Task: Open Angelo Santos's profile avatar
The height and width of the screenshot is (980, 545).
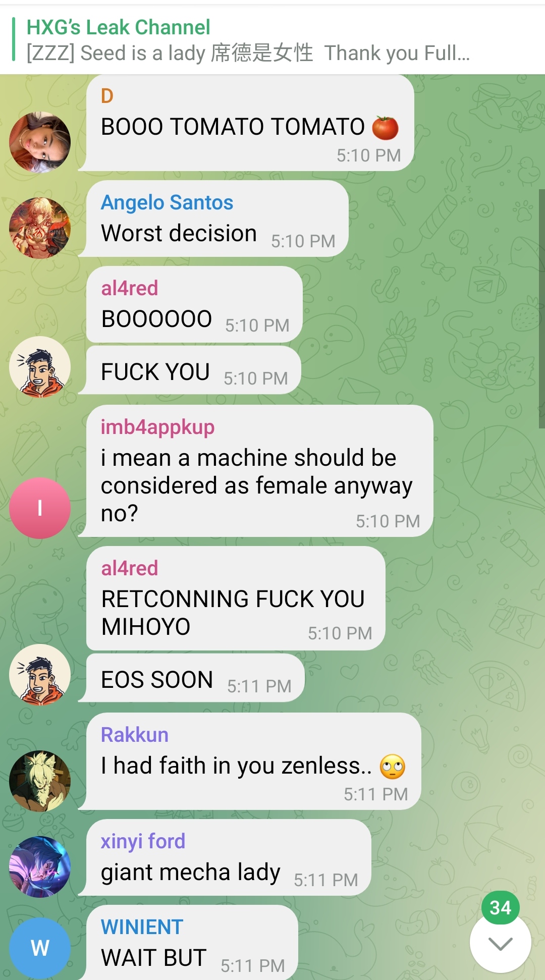Action: pos(40,228)
